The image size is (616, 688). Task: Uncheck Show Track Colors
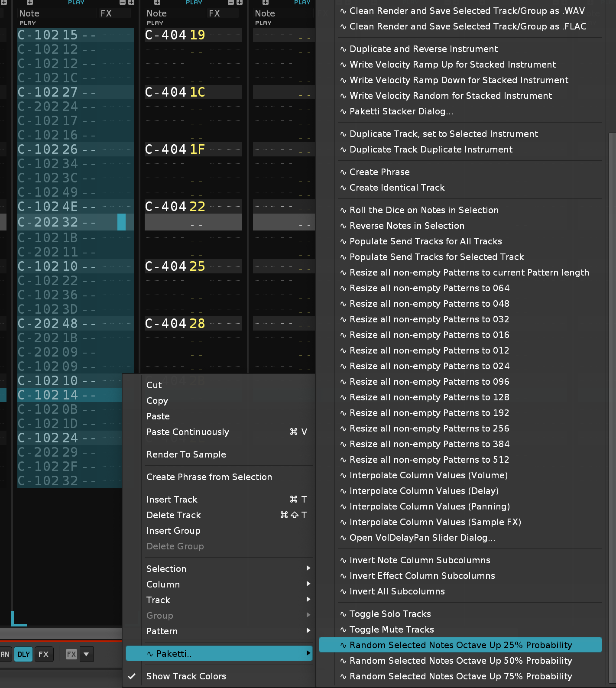click(186, 676)
